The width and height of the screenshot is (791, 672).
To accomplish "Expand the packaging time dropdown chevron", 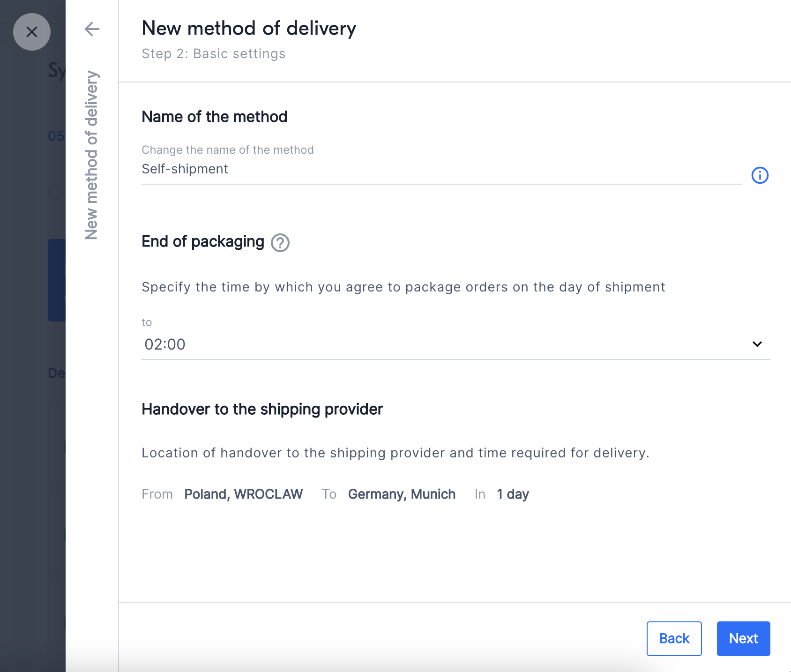I will click(x=757, y=344).
